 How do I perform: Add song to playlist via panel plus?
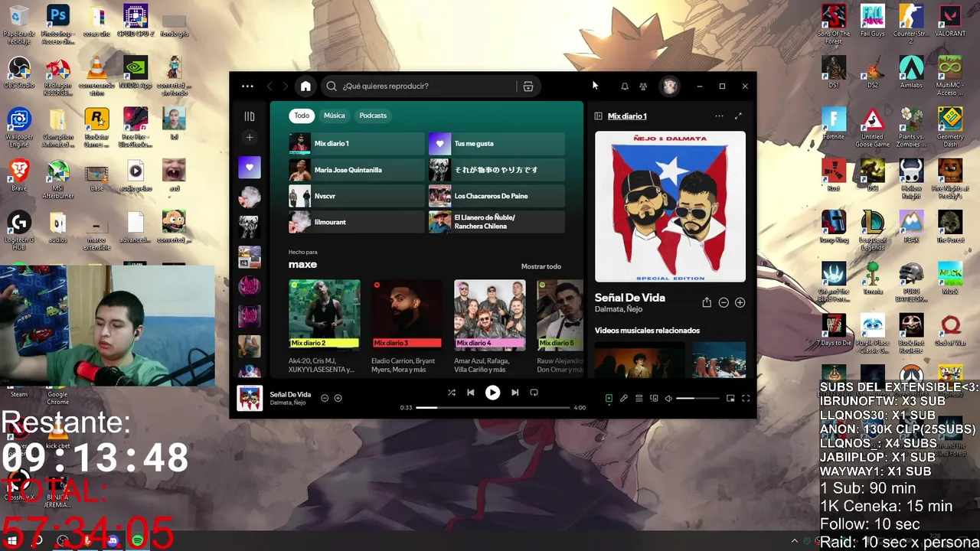740,303
